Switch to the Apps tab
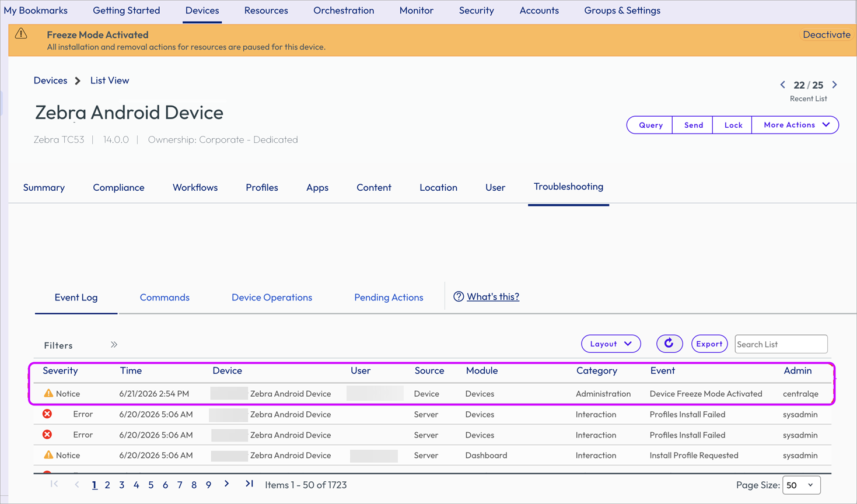Screen dimensions: 857x504 click(317, 187)
